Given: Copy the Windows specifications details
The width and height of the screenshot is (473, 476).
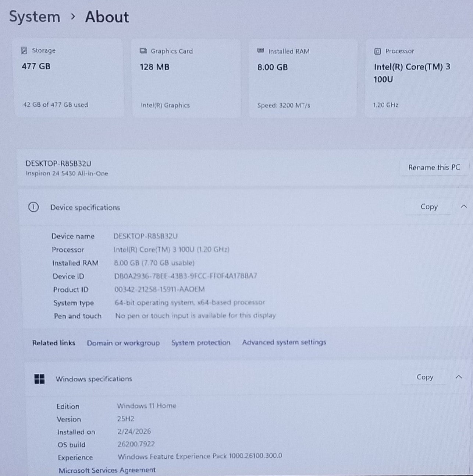Looking at the screenshot, I should [425, 377].
